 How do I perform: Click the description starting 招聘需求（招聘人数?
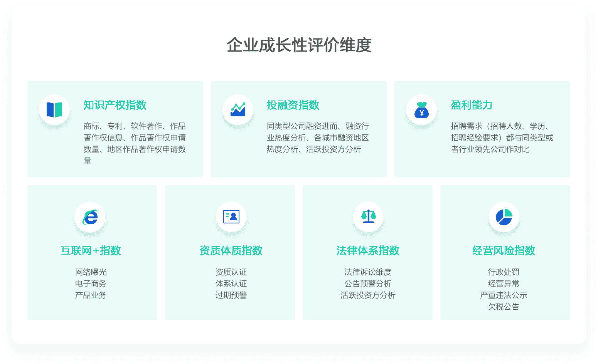pyautogui.click(x=502, y=138)
